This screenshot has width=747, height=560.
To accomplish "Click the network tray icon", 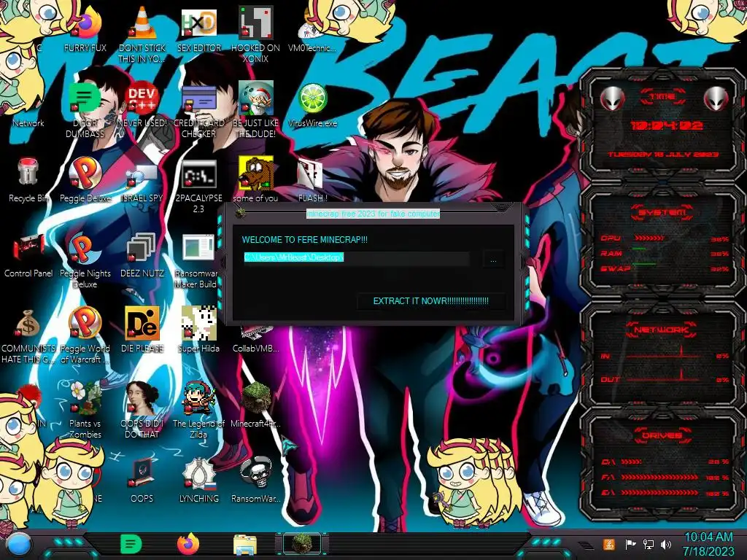I will [x=649, y=544].
